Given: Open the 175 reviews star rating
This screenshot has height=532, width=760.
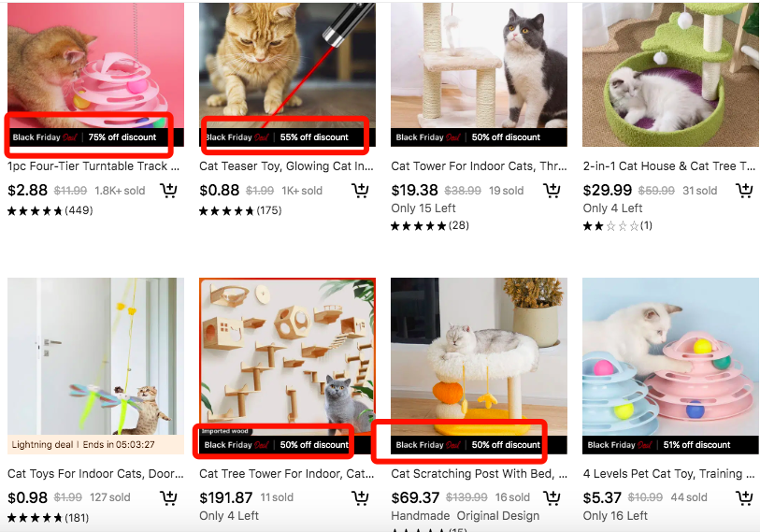Looking at the screenshot, I should 240,211.
